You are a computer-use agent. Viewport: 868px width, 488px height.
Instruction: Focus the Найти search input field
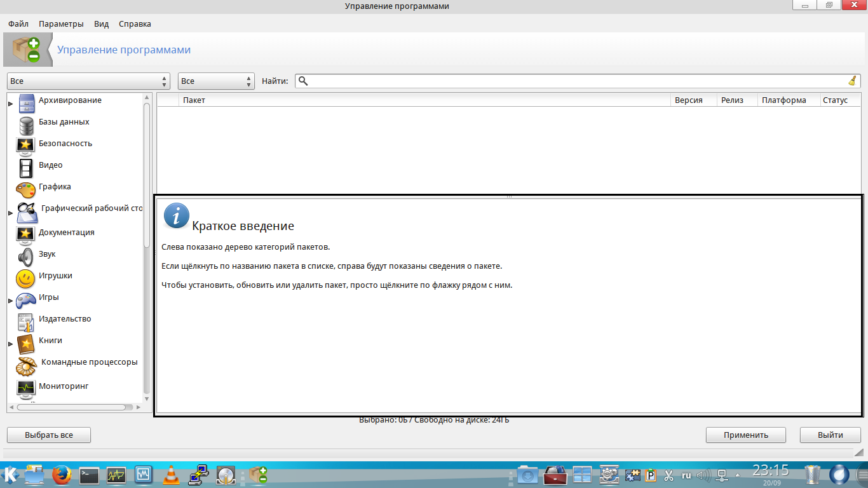577,81
